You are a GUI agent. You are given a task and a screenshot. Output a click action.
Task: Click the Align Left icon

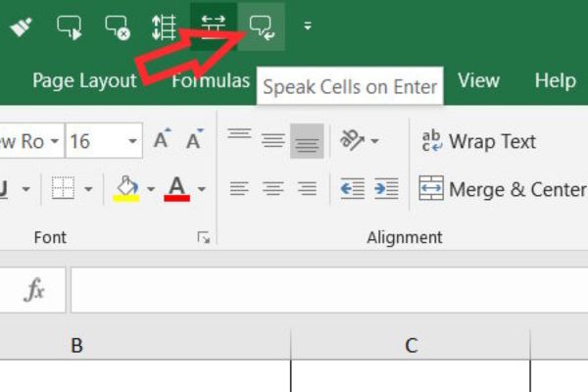[x=239, y=188]
